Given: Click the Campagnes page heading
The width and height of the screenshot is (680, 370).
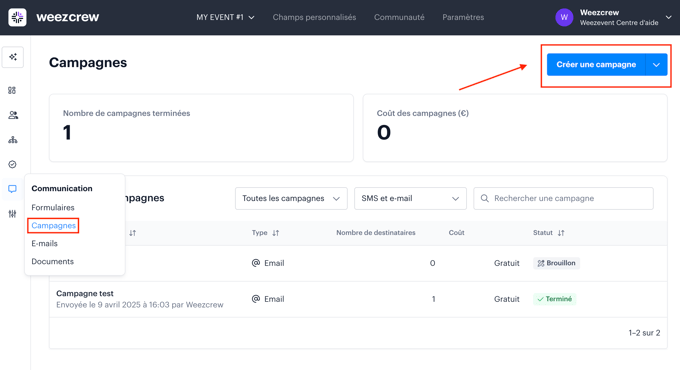Looking at the screenshot, I should [88, 62].
